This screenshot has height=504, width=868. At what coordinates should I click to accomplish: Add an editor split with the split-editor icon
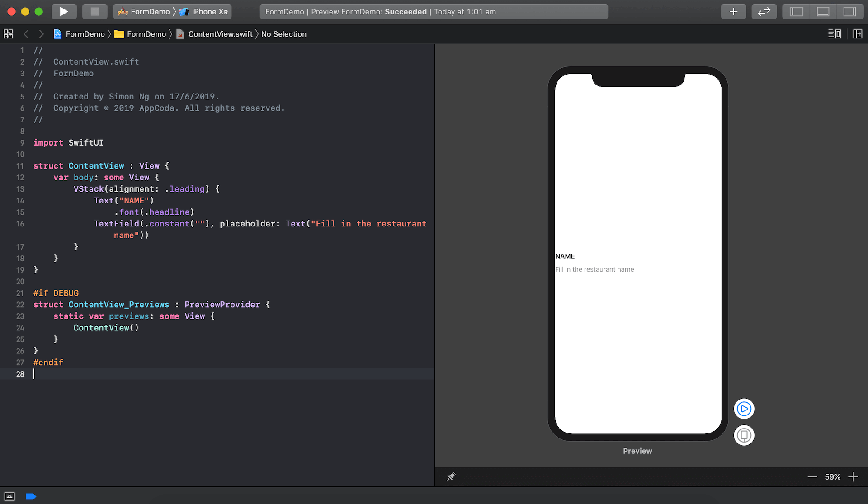click(858, 33)
